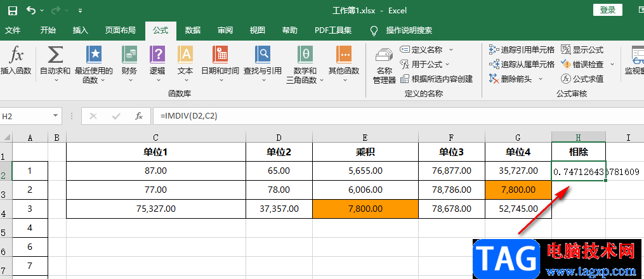Click 追踪从属单元格
This screenshot has height=279, width=644.
click(522, 65)
